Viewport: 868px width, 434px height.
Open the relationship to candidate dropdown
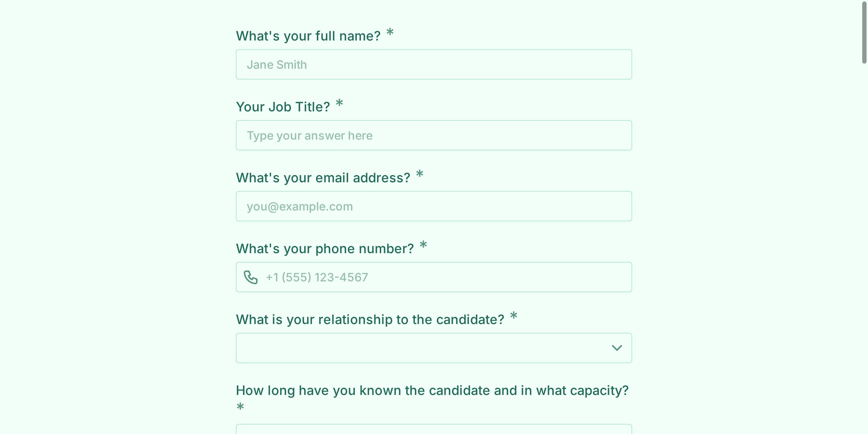pos(423,348)
